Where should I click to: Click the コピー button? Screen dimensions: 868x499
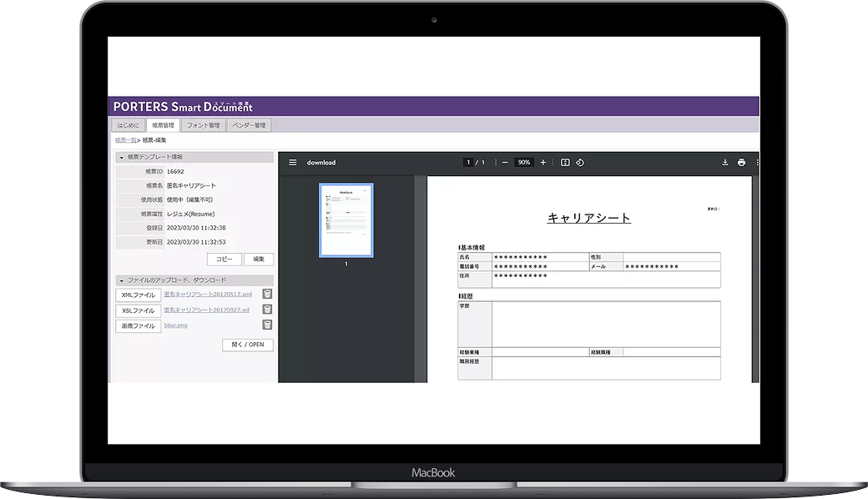(x=225, y=259)
